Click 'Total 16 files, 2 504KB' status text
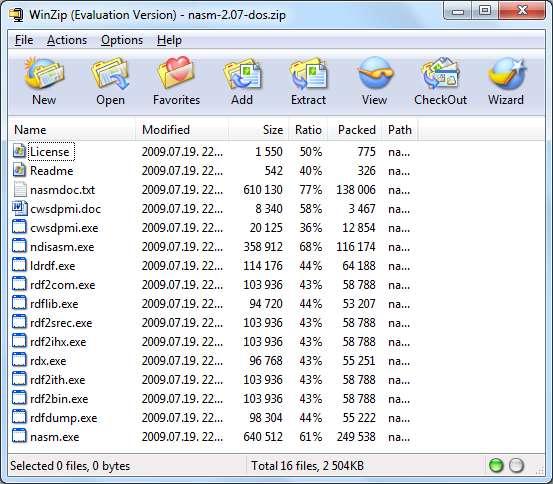553x484 pixels. 307,466
